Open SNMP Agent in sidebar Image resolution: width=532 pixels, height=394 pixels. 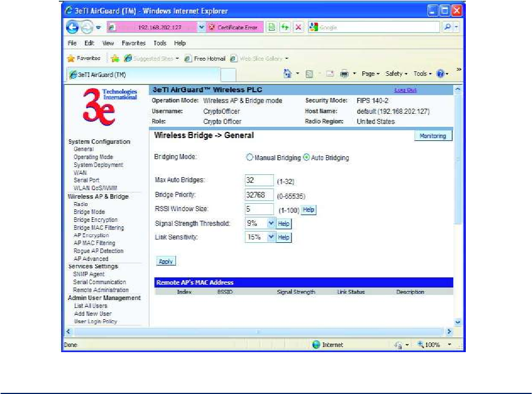pos(89,274)
